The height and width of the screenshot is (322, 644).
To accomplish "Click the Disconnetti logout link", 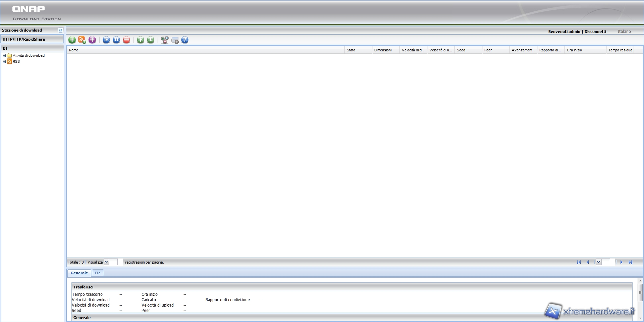I will tap(595, 32).
